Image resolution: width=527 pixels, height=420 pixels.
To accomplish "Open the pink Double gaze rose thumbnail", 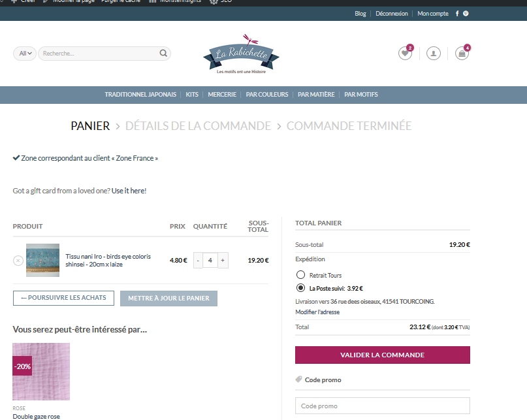I will [41, 372].
